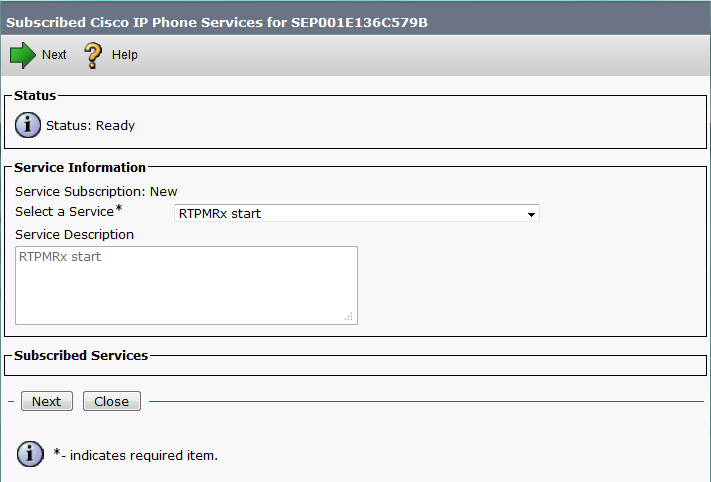Click the required item info icon

30,454
